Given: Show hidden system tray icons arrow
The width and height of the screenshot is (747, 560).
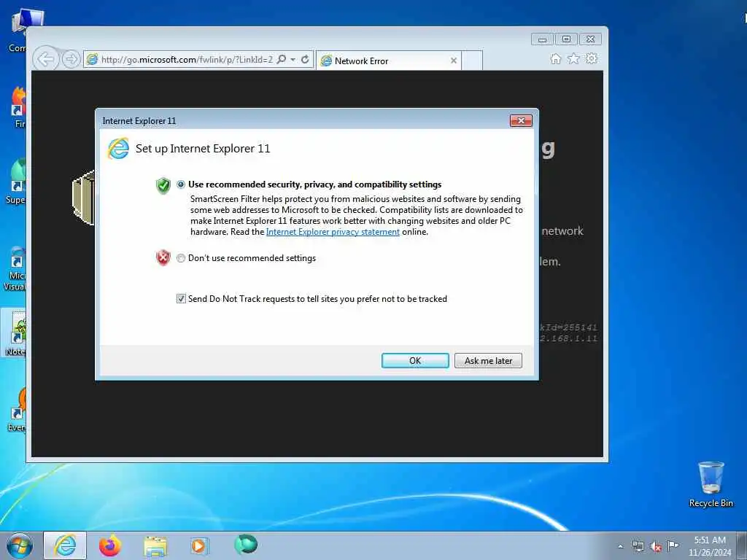Looking at the screenshot, I should pyautogui.click(x=620, y=546).
